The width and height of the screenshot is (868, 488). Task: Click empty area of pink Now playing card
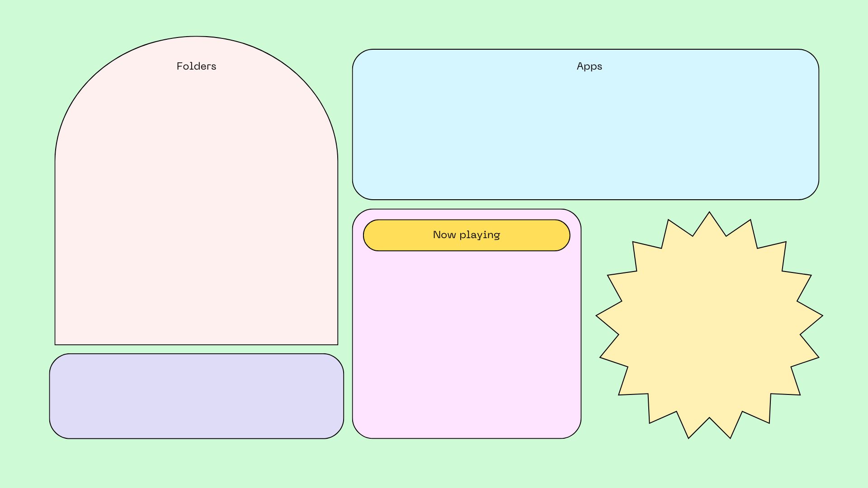tap(467, 343)
